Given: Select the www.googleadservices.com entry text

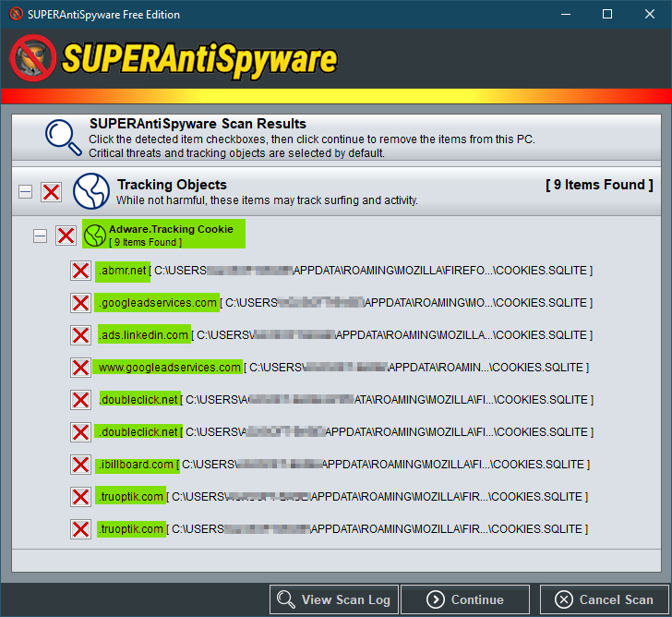Looking at the screenshot, I should [168, 368].
